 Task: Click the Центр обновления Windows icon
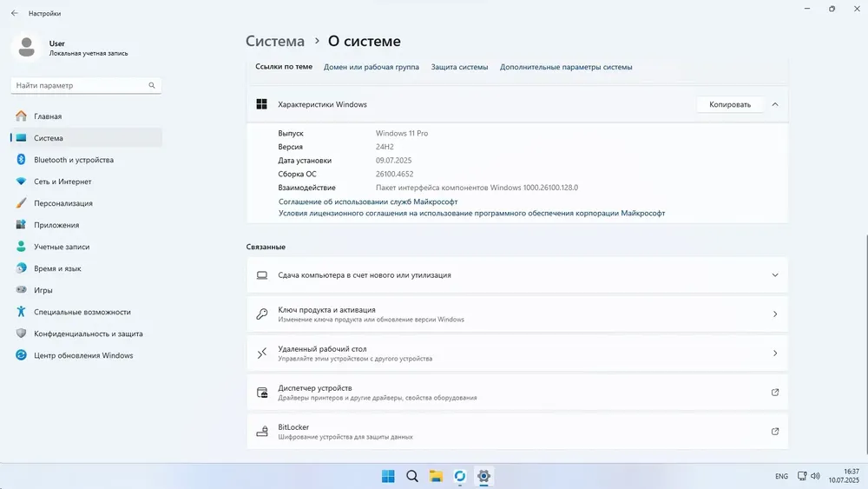tap(21, 355)
